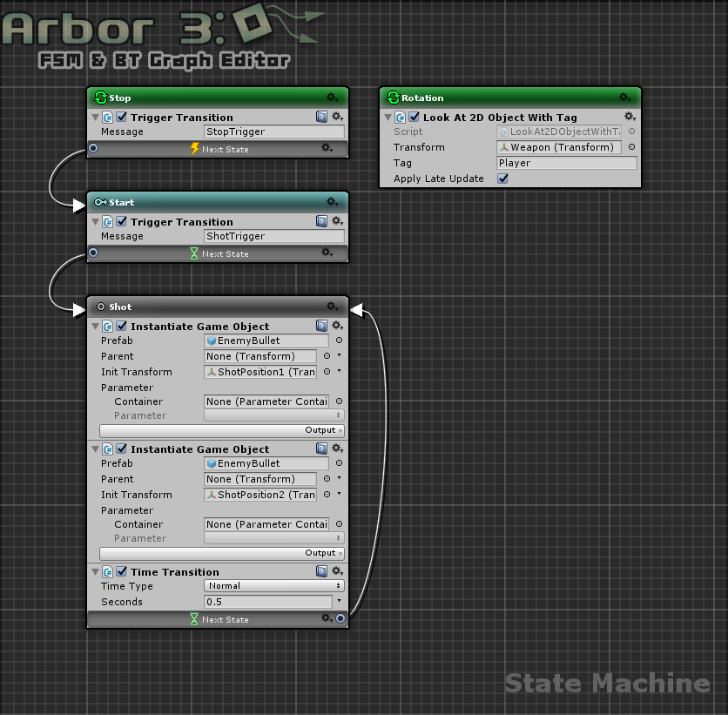Viewport: 728px width, 715px height.
Task: Click the gear on the Time Transition behavior
Action: [338, 571]
